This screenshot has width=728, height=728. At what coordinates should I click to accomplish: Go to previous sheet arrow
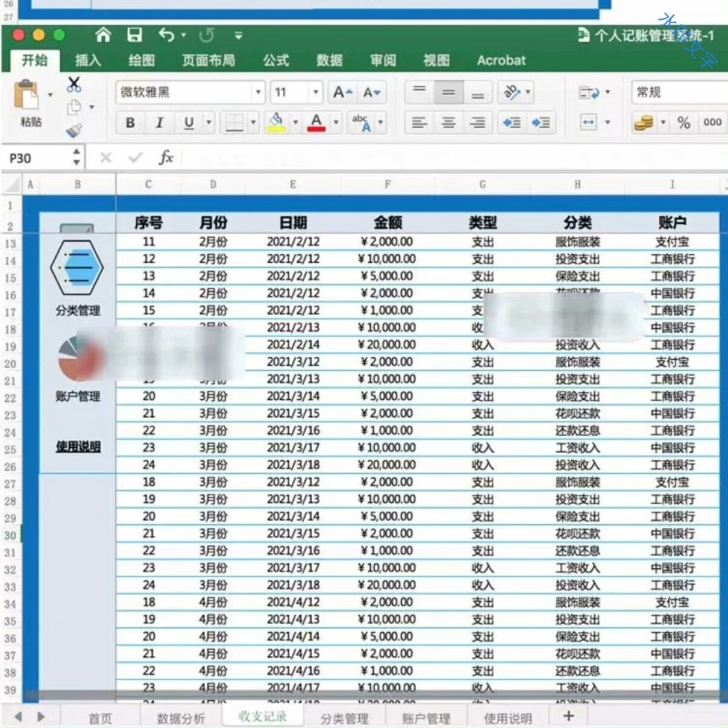(x=18, y=717)
